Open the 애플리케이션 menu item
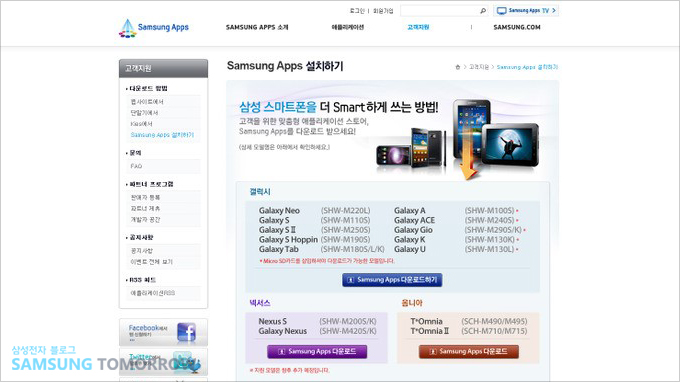This screenshot has height=382, width=680. pyautogui.click(x=347, y=27)
